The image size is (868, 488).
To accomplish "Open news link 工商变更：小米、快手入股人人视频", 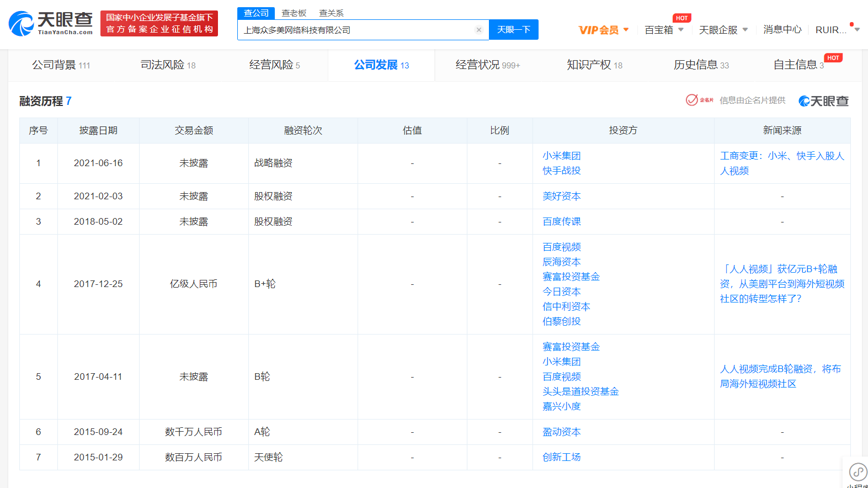I will (x=782, y=163).
